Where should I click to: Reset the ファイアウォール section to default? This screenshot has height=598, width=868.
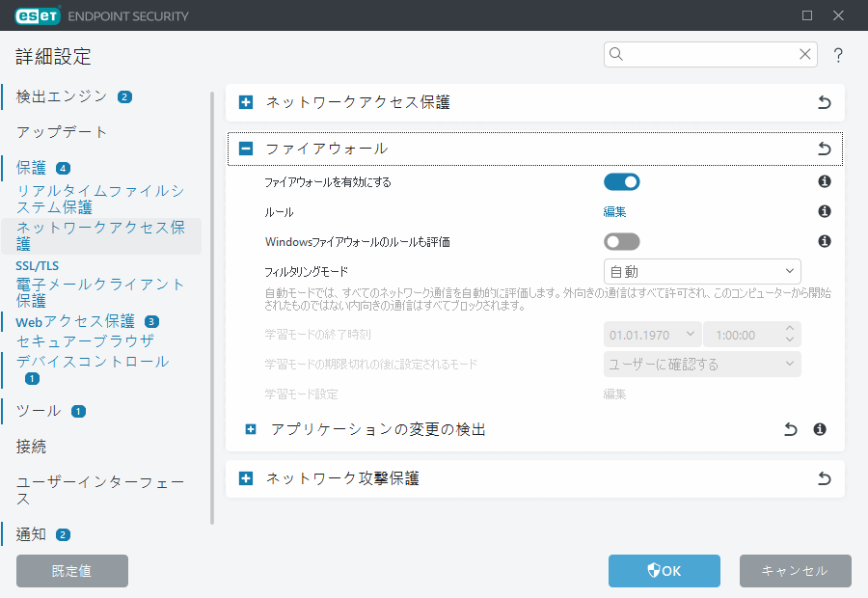tap(825, 149)
